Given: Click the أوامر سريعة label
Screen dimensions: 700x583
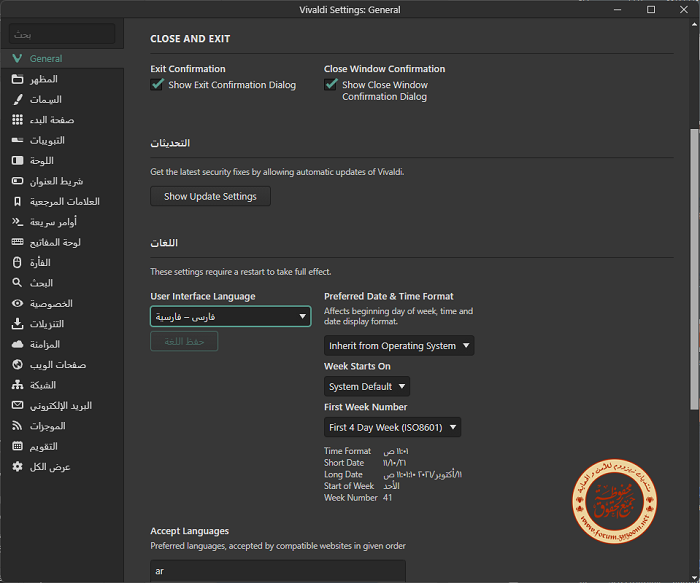Looking at the screenshot, I should pyautogui.click(x=53, y=222).
